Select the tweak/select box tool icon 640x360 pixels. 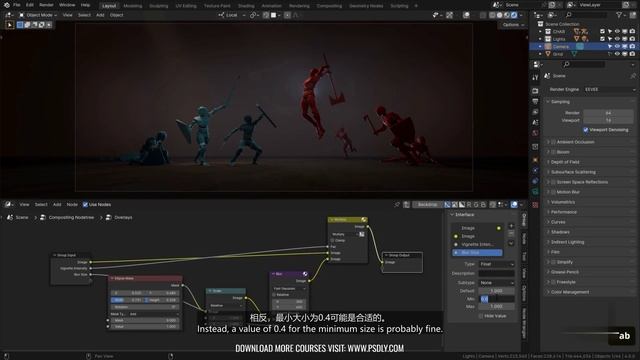(9, 25)
